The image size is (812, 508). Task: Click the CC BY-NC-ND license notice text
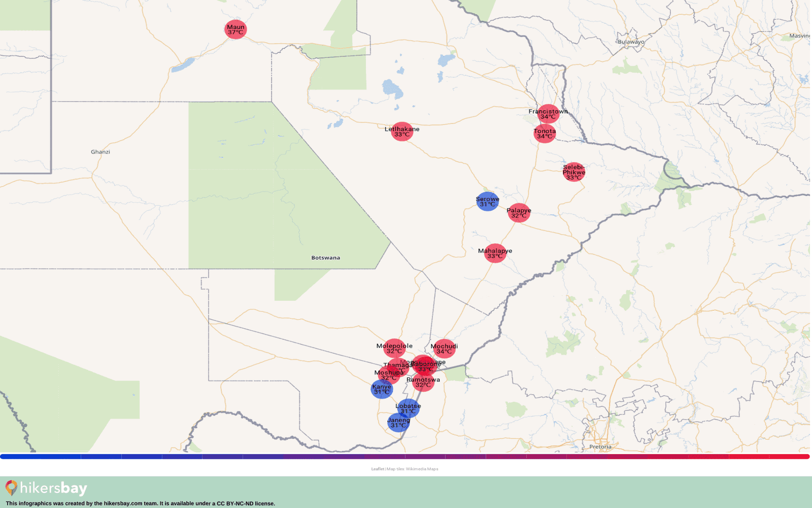pos(141,503)
